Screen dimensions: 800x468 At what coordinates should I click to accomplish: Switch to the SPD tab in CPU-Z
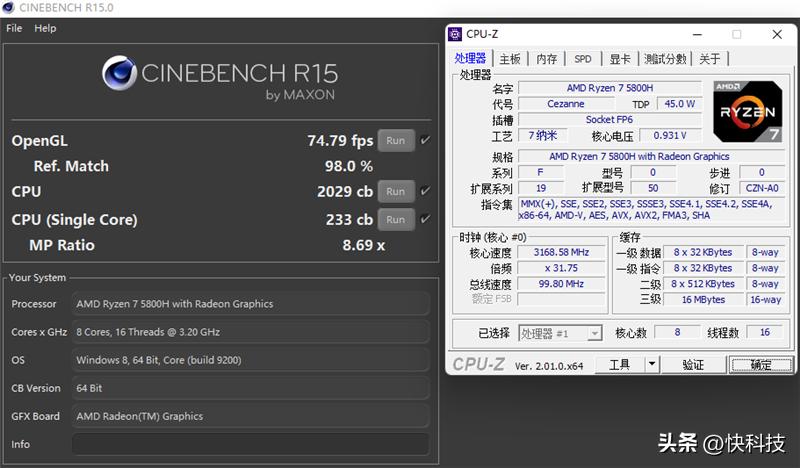tap(583, 59)
